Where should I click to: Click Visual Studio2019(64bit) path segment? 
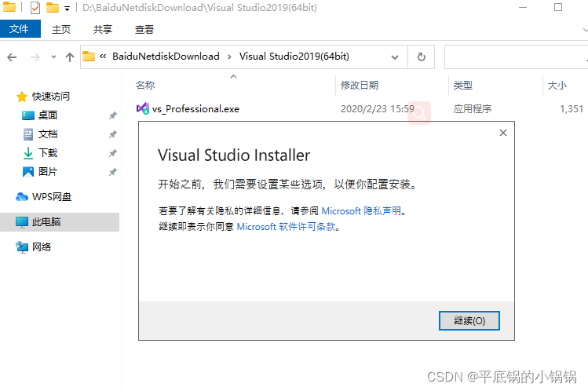294,57
